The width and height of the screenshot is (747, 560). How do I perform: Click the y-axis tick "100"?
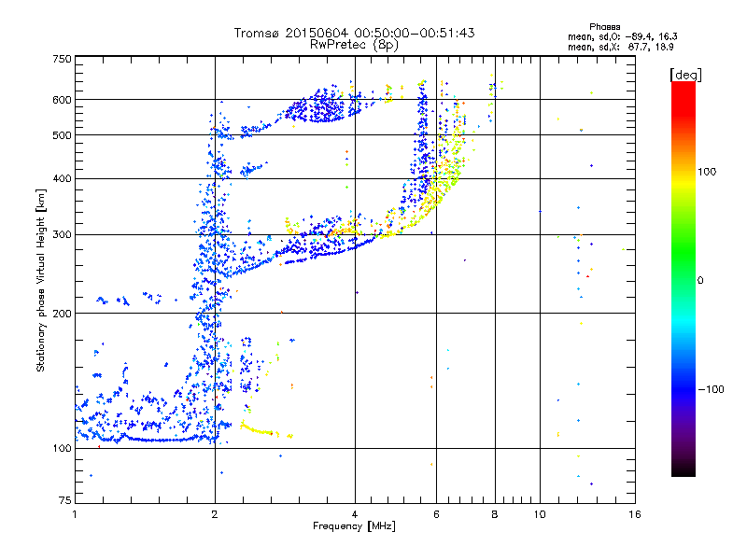[x=63, y=449]
